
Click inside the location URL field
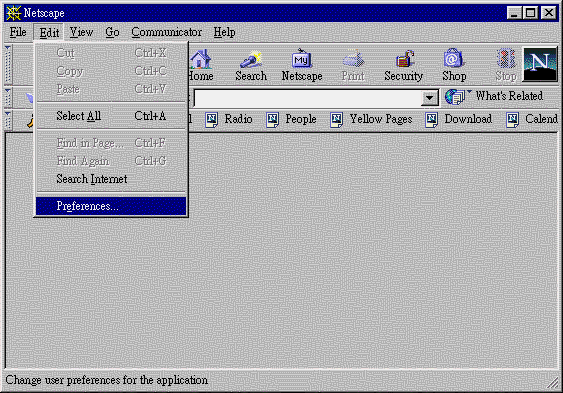pos(308,98)
